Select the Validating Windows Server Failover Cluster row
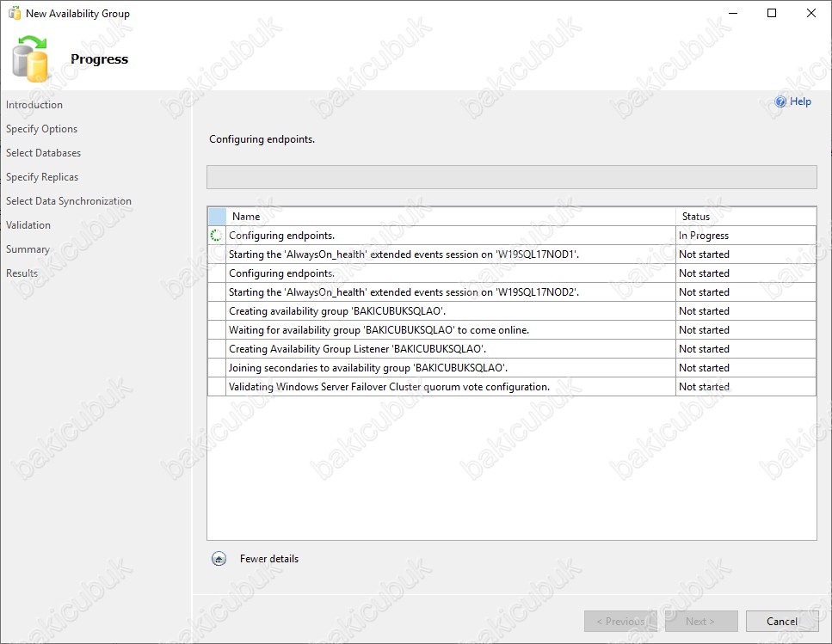This screenshot has height=644, width=832. 389,387
